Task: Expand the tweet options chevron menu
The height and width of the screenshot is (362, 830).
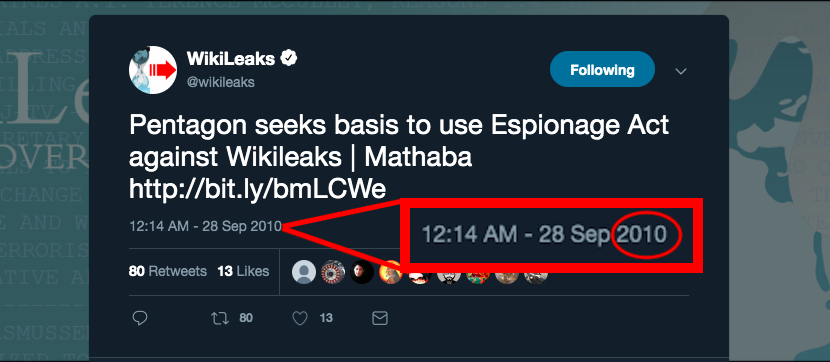Action: coord(681,71)
